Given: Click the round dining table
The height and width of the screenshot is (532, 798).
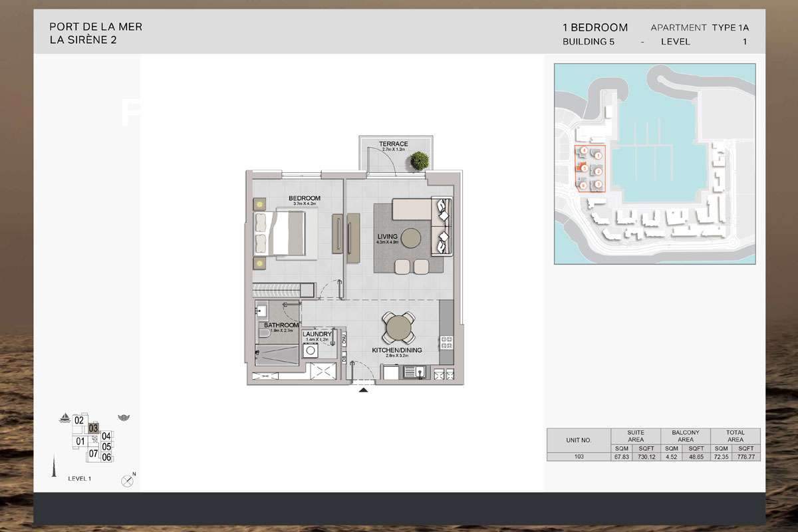Looking at the screenshot, I should [398, 328].
